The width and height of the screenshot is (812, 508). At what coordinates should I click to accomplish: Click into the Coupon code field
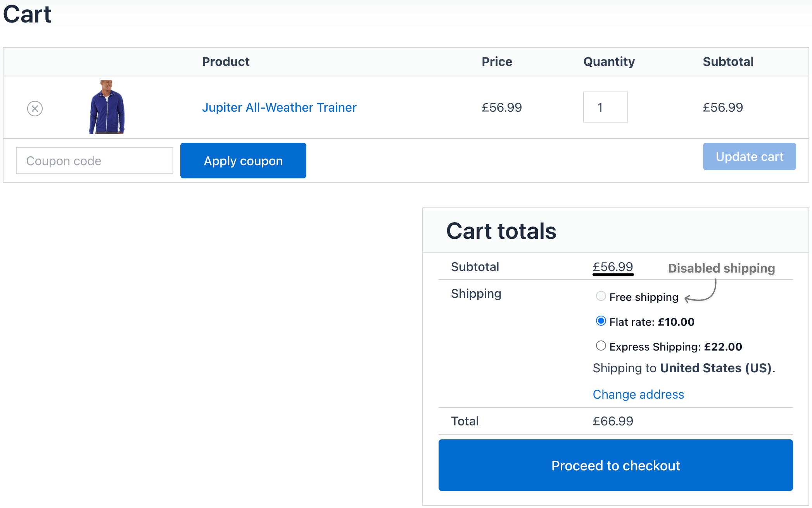tap(94, 161)
